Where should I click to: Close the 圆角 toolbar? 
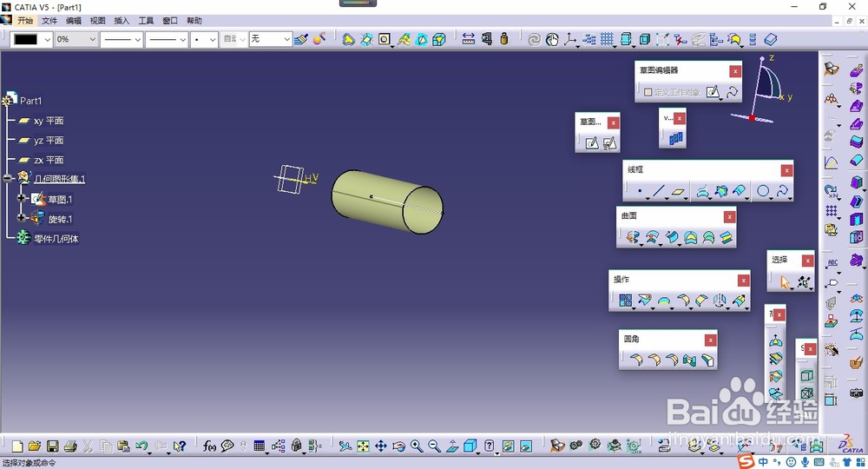(710, 340)
